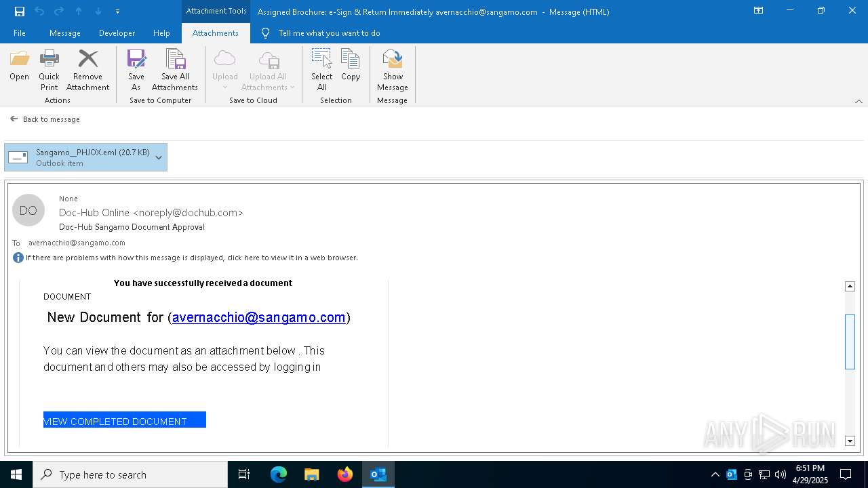The image size is (868, 488).
Task: Open the Windows Start menu
Action: tap(16, 474)
